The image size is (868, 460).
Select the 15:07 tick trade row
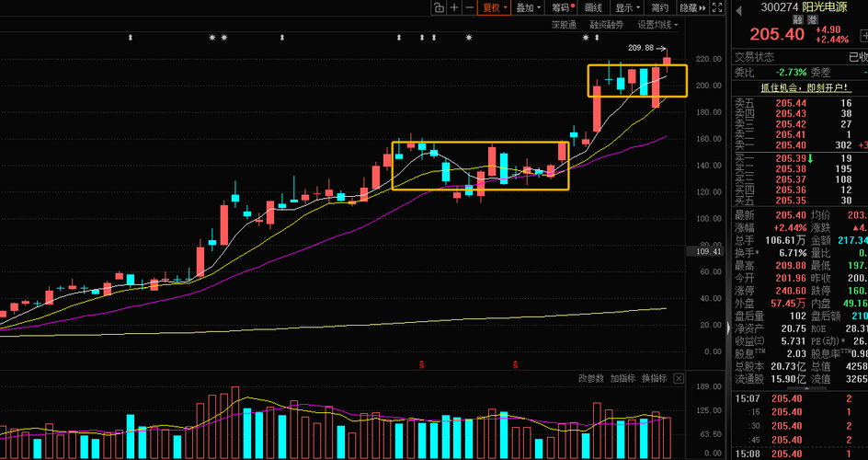point(800,398)
